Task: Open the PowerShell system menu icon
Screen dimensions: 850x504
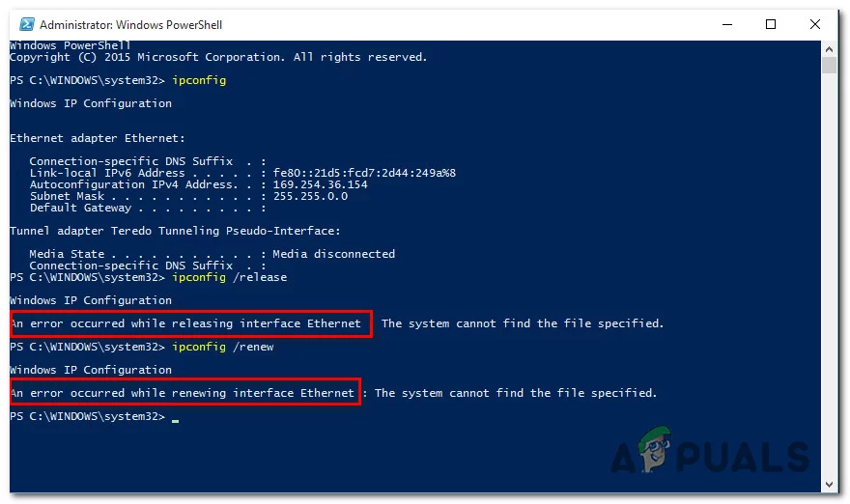Action: click(24, 24)
